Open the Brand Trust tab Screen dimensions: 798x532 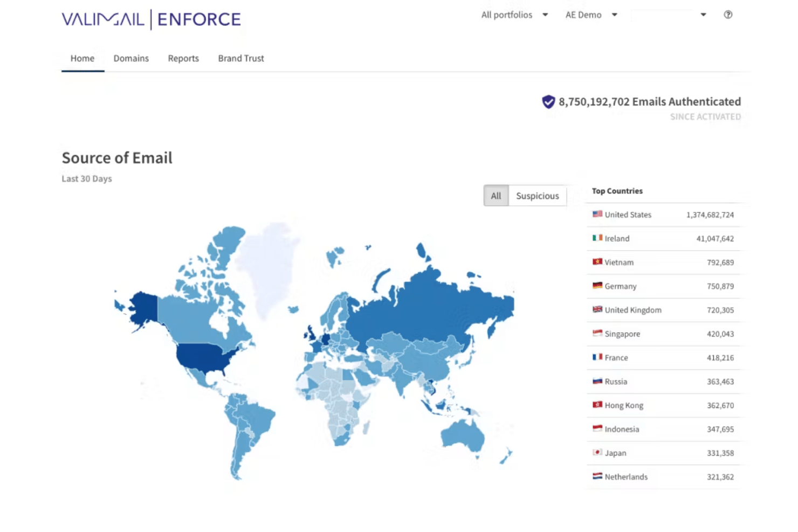[241, 58]
